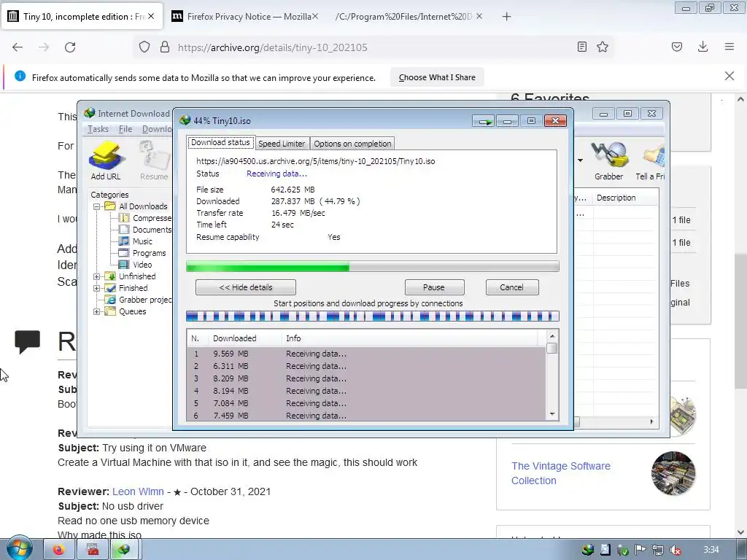Open The Vintage Software Collection link
Viewport: 747px width, 560px height.
pos(561,473)
